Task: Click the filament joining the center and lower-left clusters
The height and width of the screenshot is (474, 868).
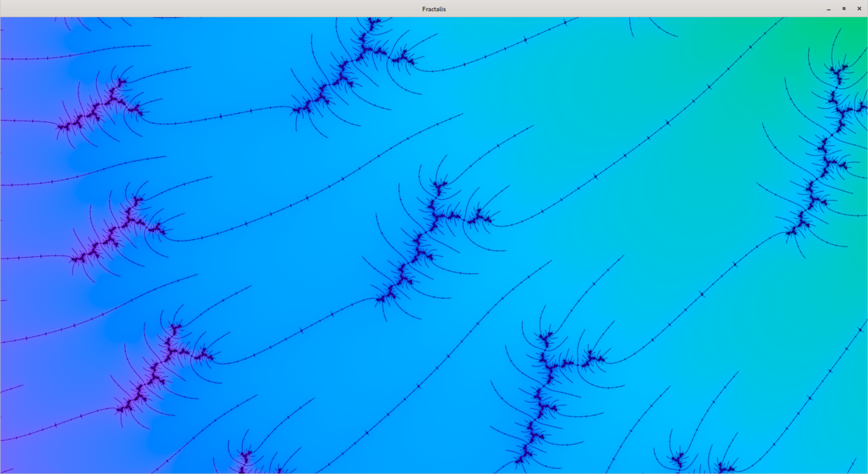Action: point(296,335)
